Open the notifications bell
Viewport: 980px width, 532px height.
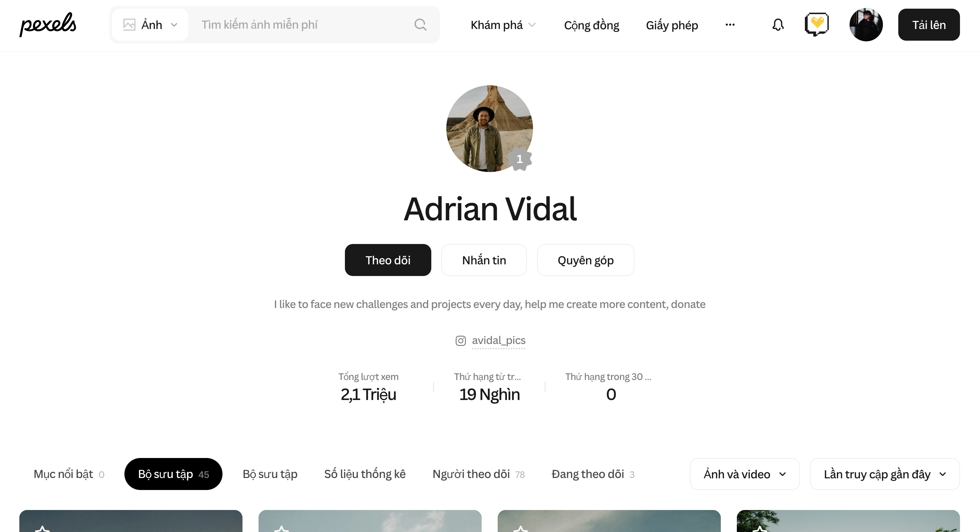pos(778,25)
